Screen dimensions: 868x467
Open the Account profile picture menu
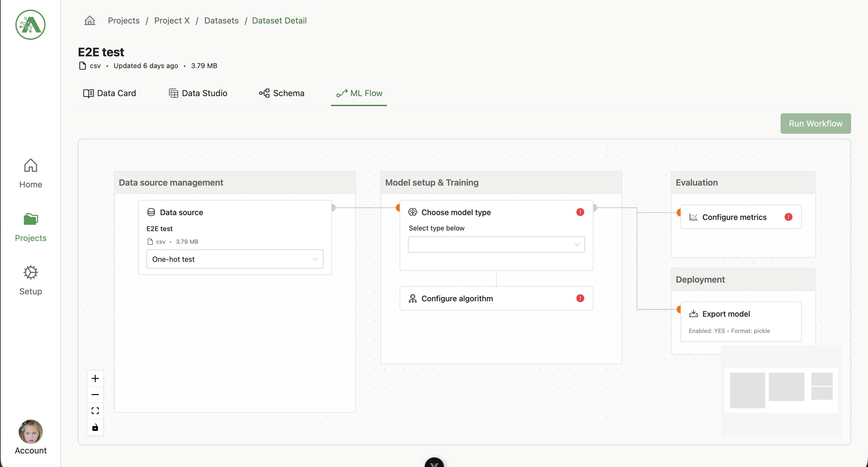[x=30, y=432]
